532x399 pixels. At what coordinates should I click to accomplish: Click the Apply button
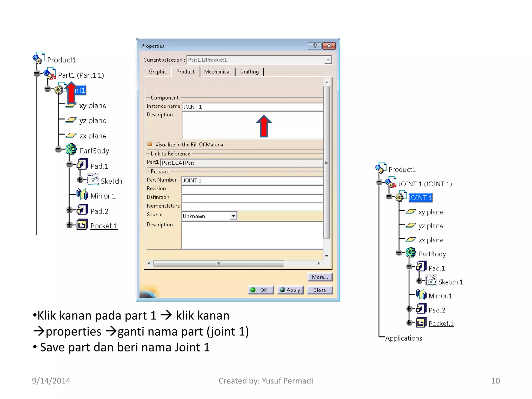coord(290,290)
